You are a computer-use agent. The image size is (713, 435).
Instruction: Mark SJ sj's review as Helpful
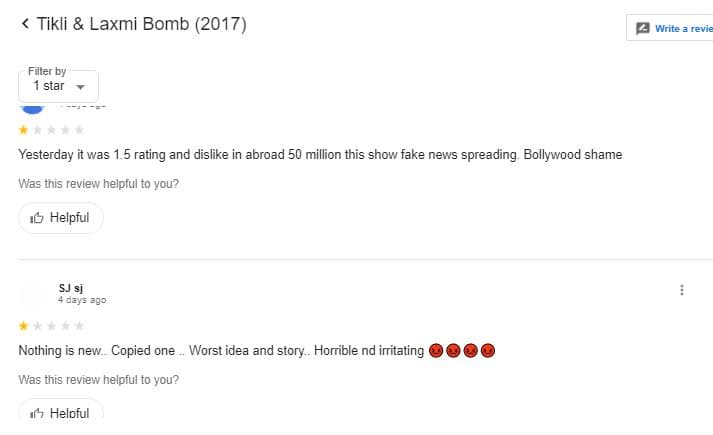61,410
